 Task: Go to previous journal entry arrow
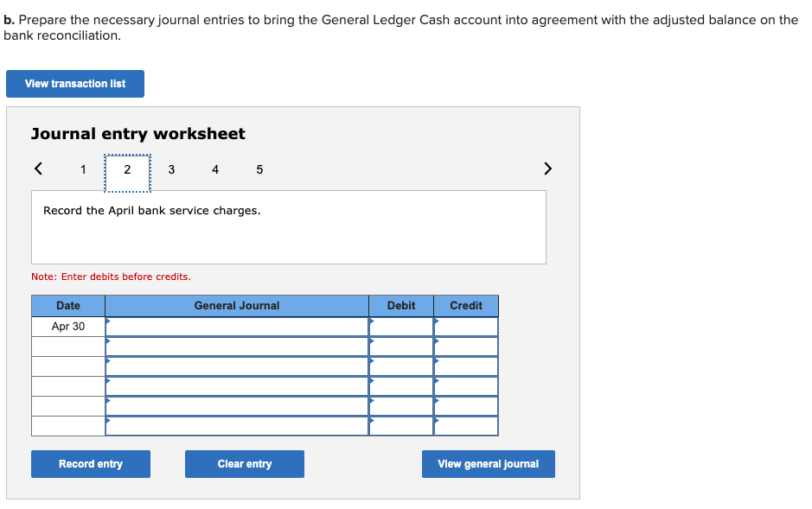coord(38,169)
